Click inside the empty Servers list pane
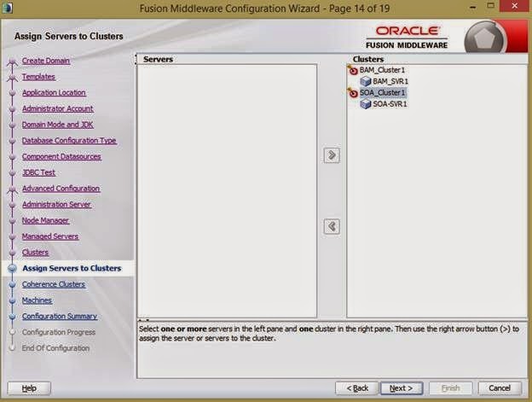 coord(227,191)
